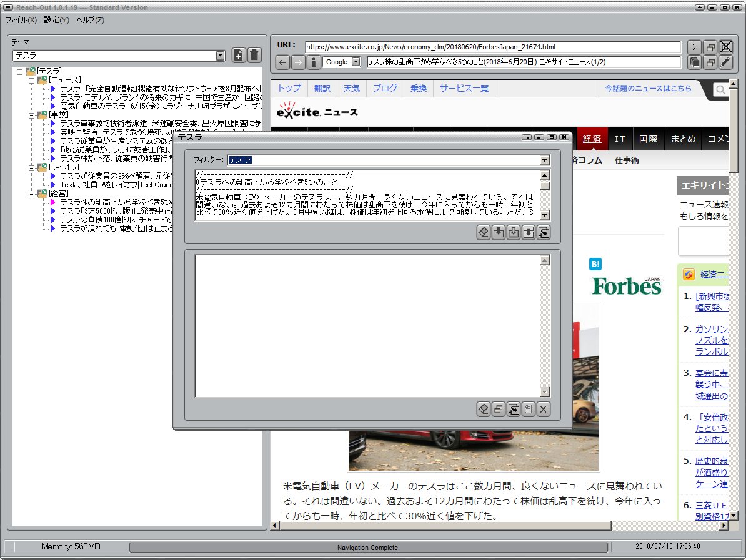
Task: Select tree item テスラの負債100億ドル
Action: (x=116, y=220)
